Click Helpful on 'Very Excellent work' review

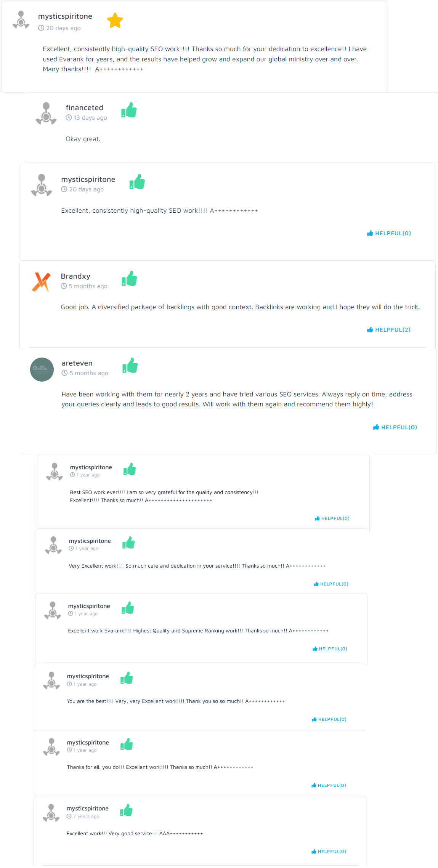coord(331,584)
